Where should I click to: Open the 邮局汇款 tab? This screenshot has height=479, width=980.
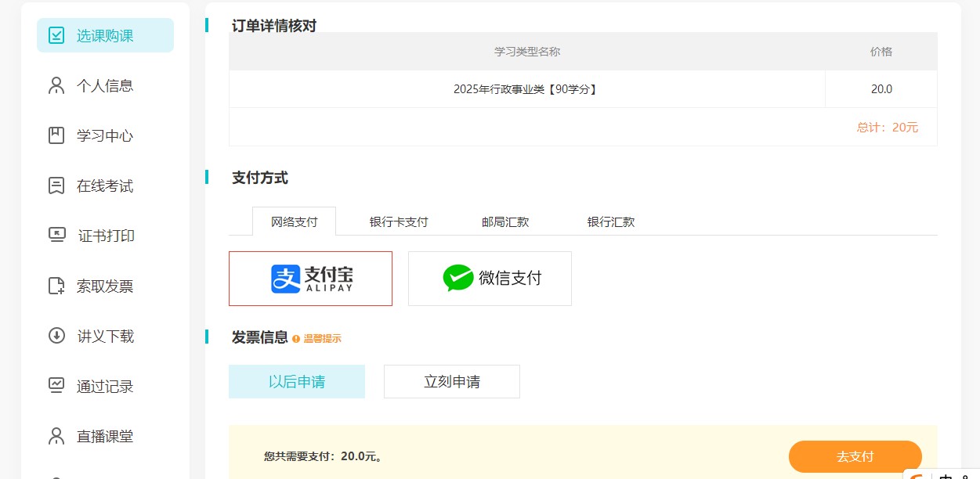point(505,221)
